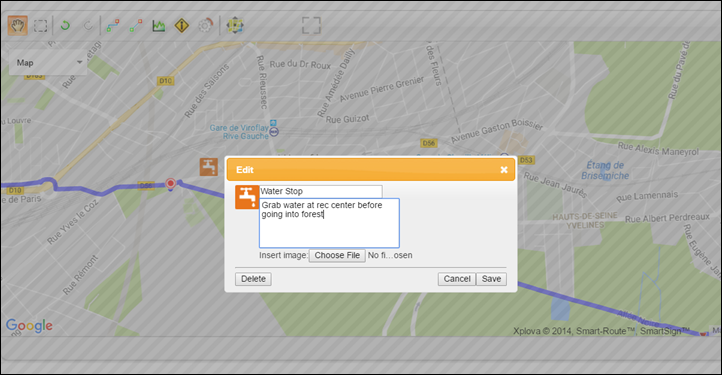
Task: Select the hand pan tool
Action: [17, 25]
